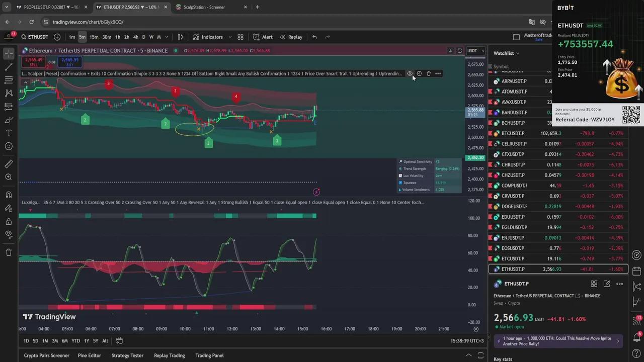Select AVAXUSDT.P in the watchlist
The image size is (644, 362).
coord(558,102)
